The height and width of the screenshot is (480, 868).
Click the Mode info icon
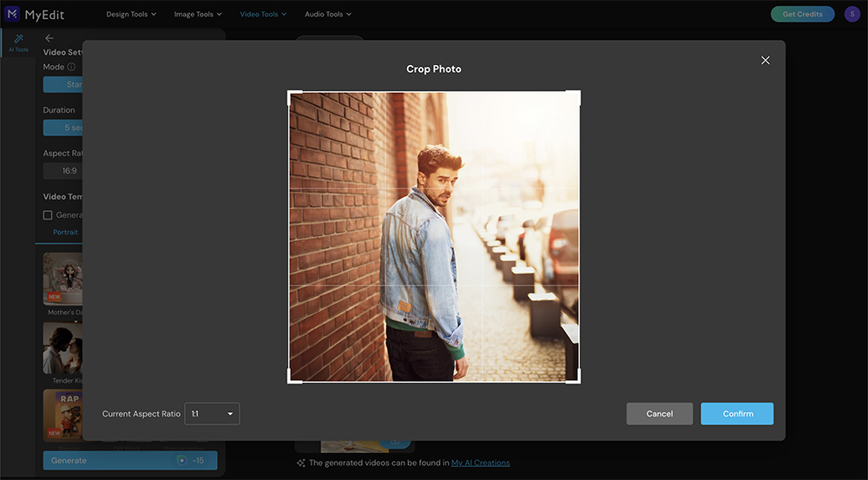tap(71, 67)
